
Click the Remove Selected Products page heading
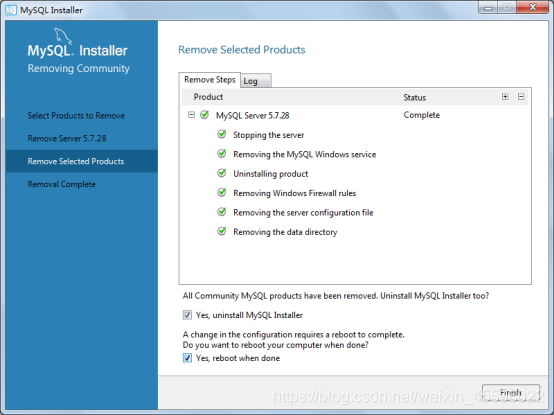coord(242,50)
